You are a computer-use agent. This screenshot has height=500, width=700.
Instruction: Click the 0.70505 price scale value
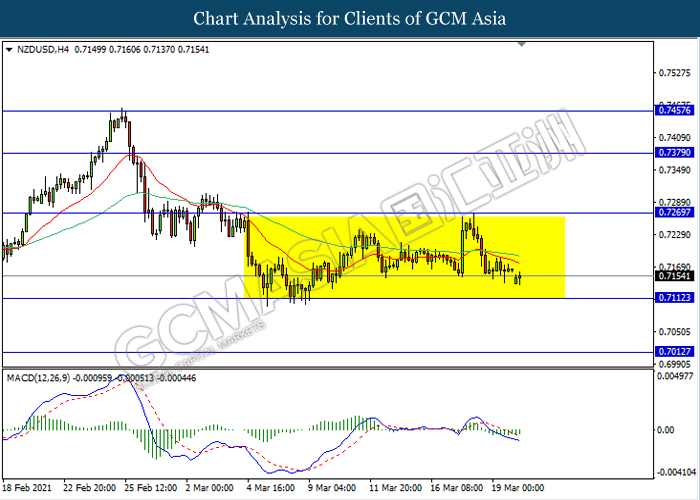(675, 332)
